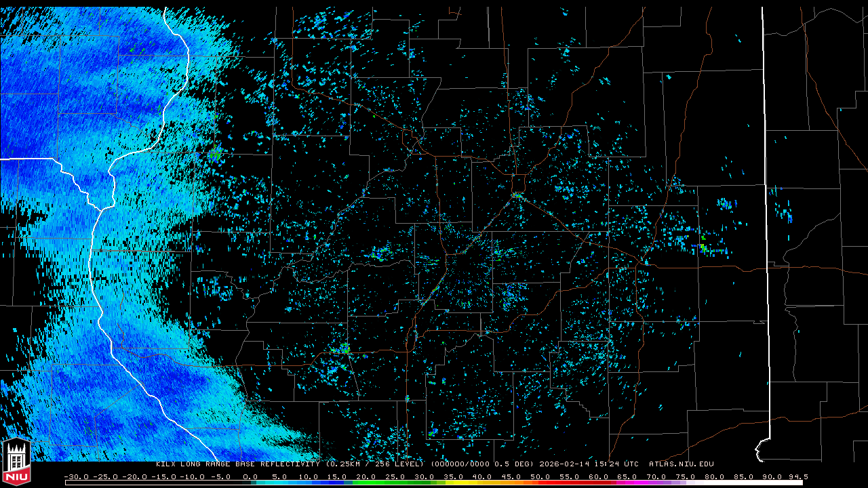Screen dimensions: 868x488
Task: Click the NIU castle logo
Action: point(16,461)
